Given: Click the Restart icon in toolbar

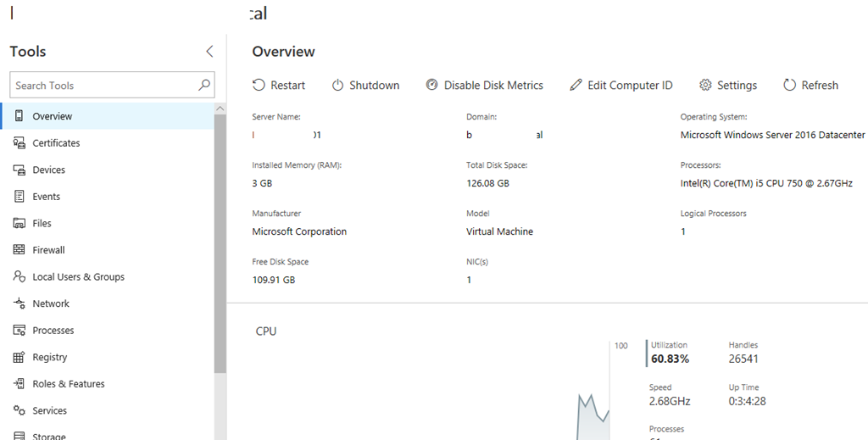Looking at the screenshot, I should point(259,85).
